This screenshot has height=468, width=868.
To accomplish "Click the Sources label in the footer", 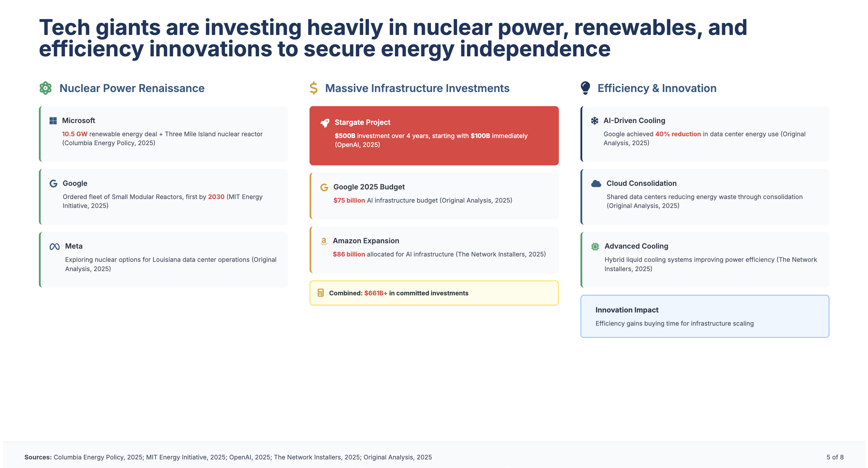I will [x=38, y=457].
